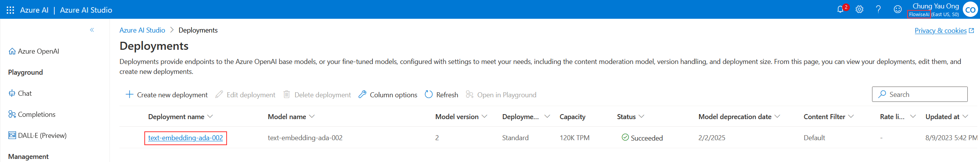This screenshot has width=980, height=162.
Task: Open the notifications bell icon
Action: pos(840,10)
